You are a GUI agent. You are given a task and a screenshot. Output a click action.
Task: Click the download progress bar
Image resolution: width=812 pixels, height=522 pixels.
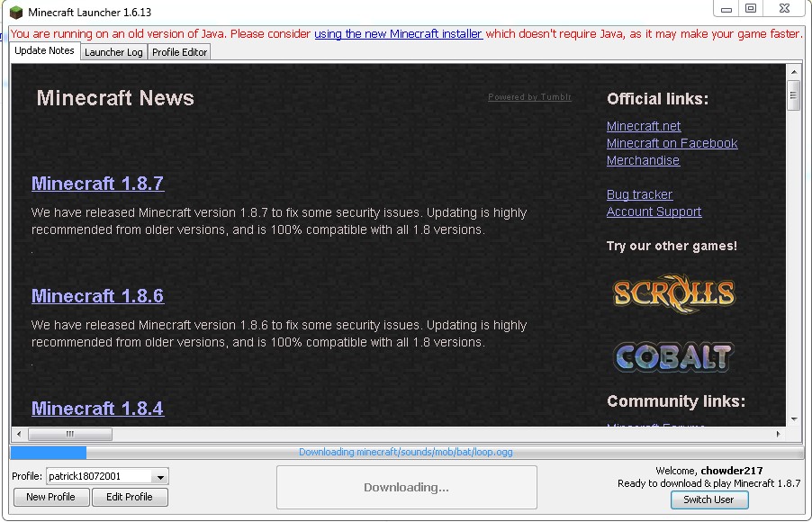(407, 452)
